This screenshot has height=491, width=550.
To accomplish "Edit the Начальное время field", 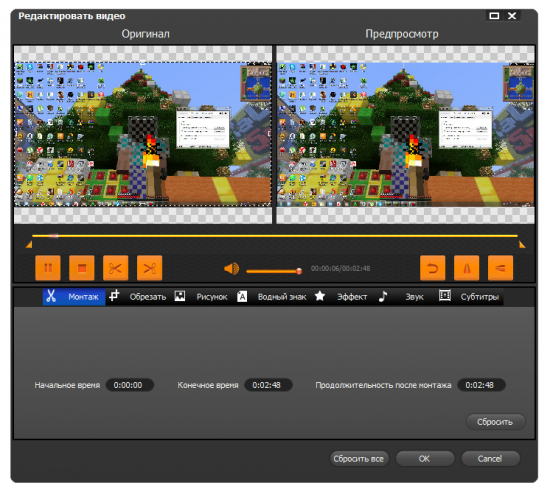I will 129,385.
